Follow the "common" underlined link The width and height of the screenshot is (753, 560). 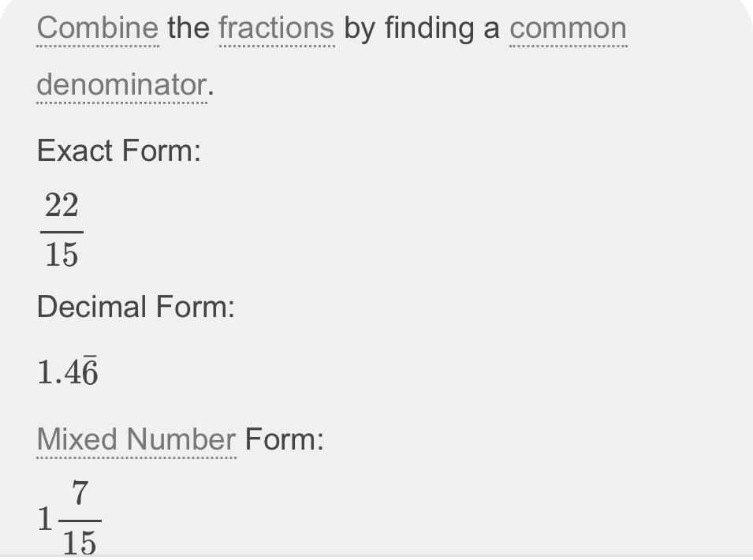coord(568,28)
